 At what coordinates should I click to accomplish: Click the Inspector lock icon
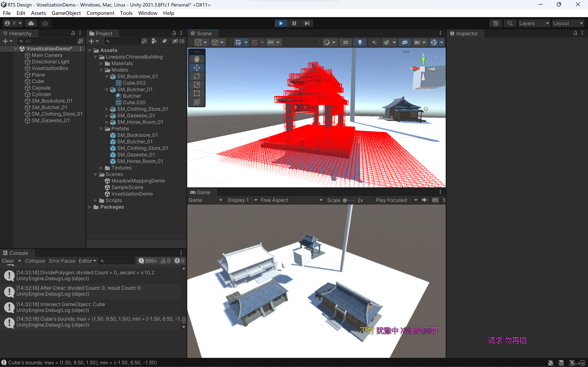pos(575,33)
